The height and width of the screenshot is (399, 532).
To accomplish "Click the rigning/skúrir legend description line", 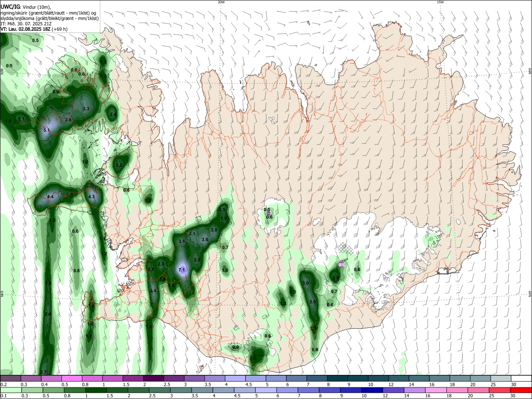I will point(48,13).
